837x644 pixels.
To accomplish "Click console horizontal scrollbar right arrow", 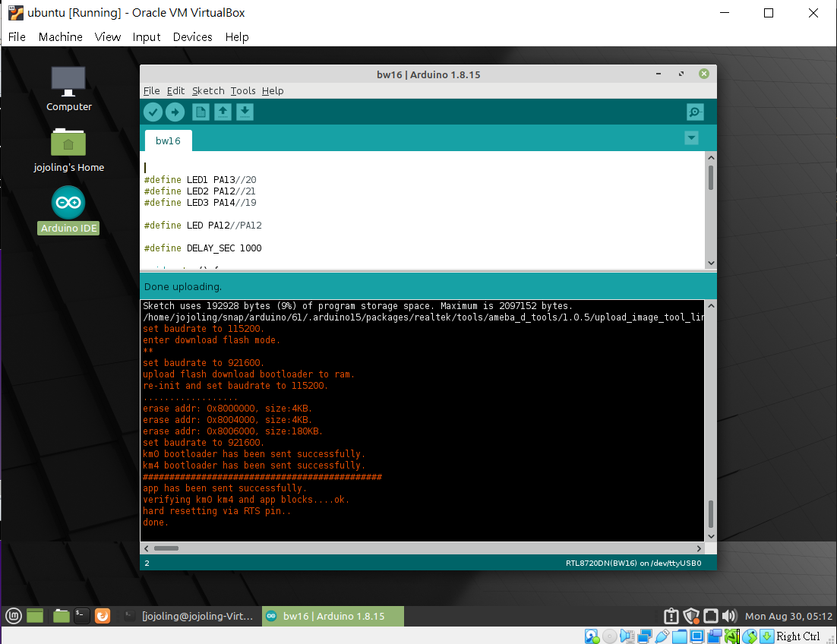I will pos(699,548).
